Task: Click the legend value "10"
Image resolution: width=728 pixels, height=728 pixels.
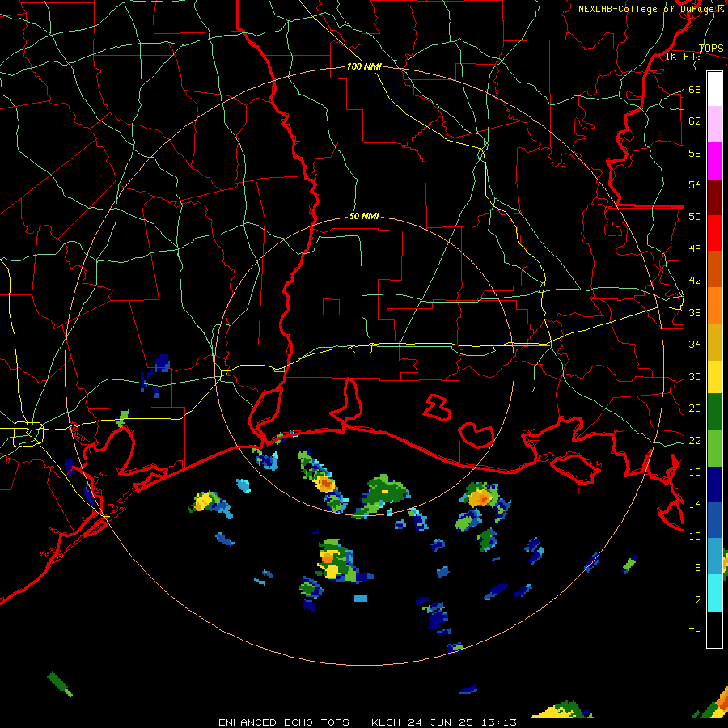Action: coord(695,536)
